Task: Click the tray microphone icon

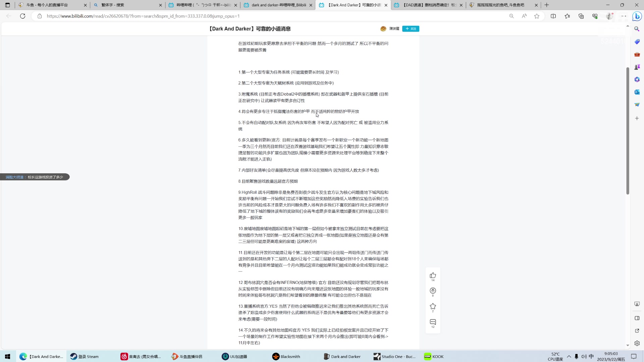Action: pos(576,357)
